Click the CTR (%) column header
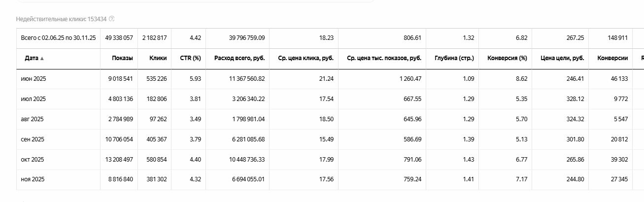Viewport: 644px width, 202px height. tap(190, 58)
